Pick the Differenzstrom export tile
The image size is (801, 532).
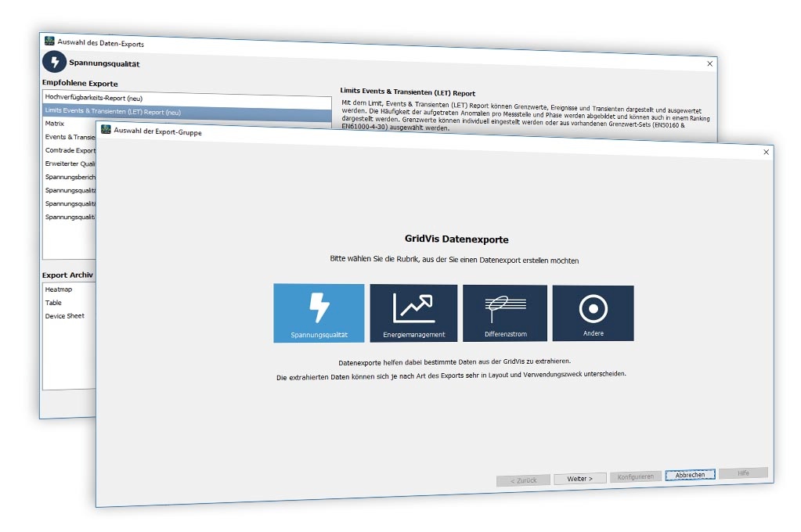pos(505,313)
